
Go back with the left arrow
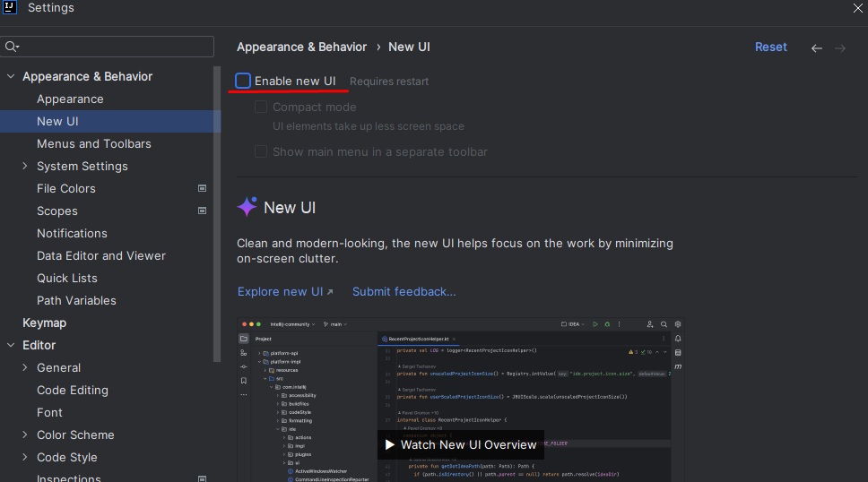pyautogui.click(x=817, y=48)
